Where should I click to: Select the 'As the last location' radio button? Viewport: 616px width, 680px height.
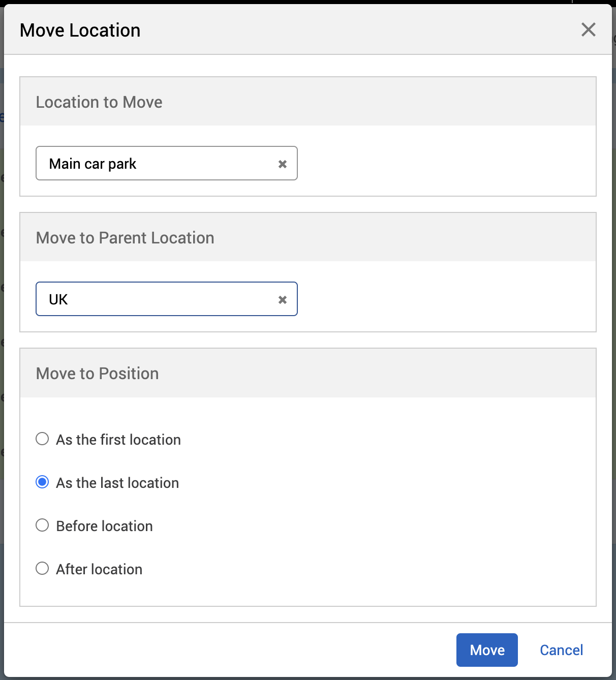point(42,482)
